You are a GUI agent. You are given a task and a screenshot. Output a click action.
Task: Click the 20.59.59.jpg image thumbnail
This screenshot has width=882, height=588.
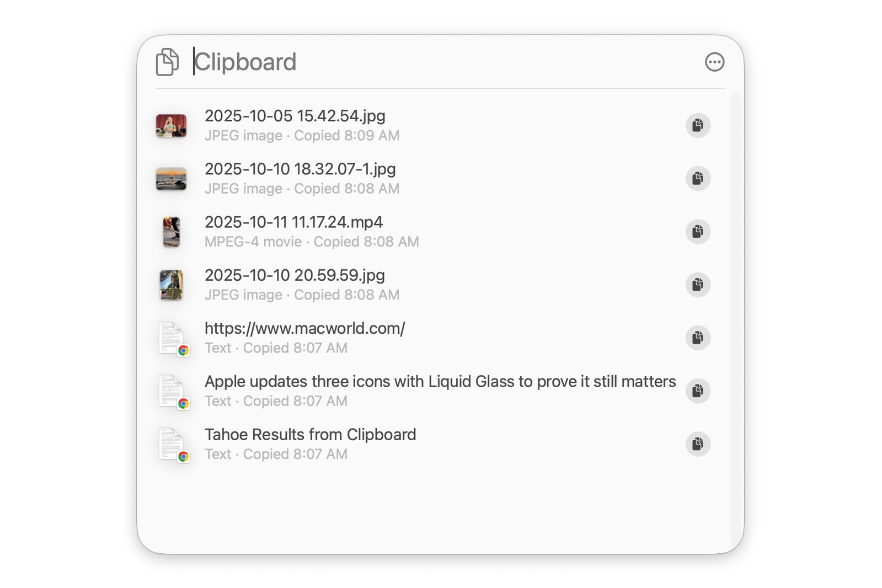pyautogui.click(x=172, y=285)
